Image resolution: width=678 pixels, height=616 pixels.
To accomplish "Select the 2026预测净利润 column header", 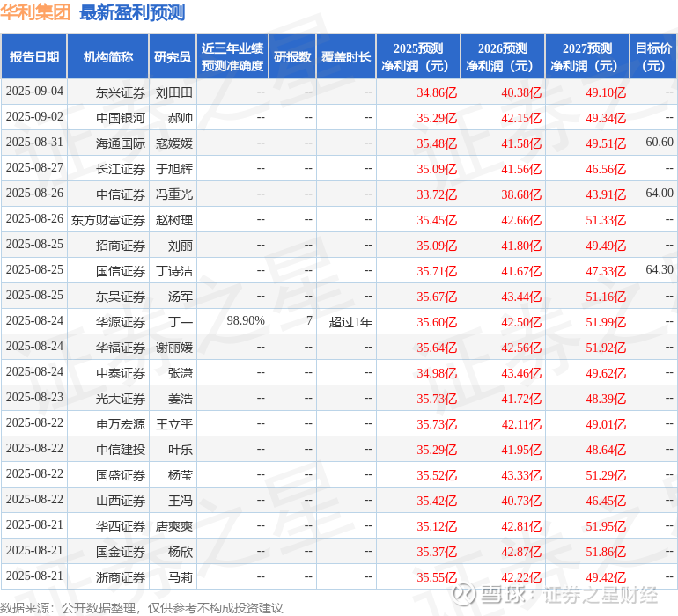I will tap(503, 57).
